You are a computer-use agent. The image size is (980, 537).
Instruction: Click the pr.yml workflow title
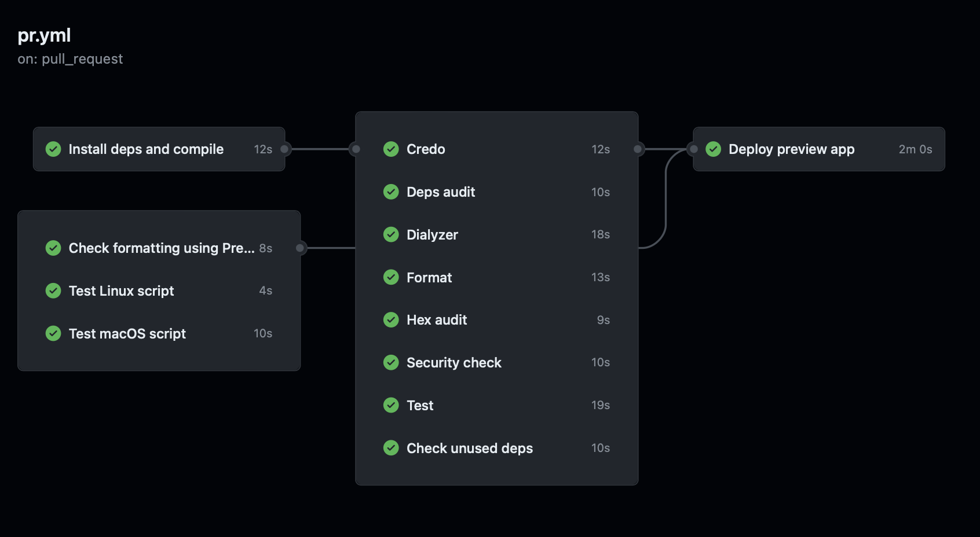tap(44, 35)
